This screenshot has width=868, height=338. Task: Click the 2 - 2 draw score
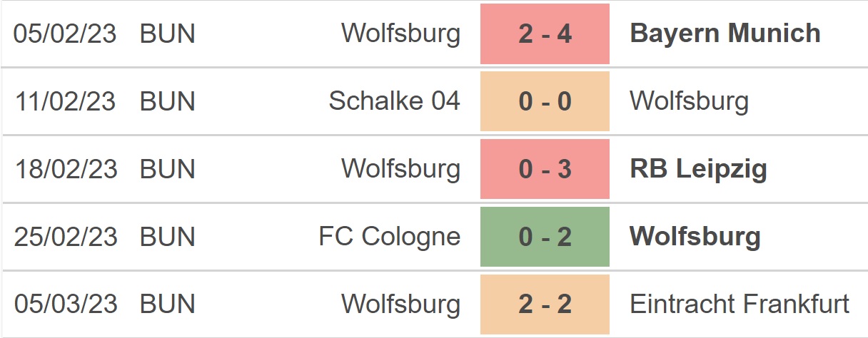click(x=545, y=304)
